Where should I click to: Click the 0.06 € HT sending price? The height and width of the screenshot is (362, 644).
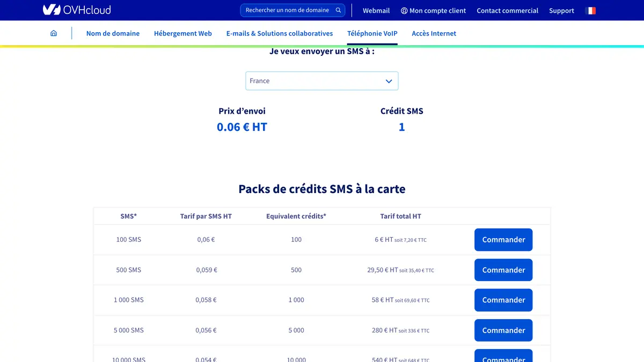242,127
